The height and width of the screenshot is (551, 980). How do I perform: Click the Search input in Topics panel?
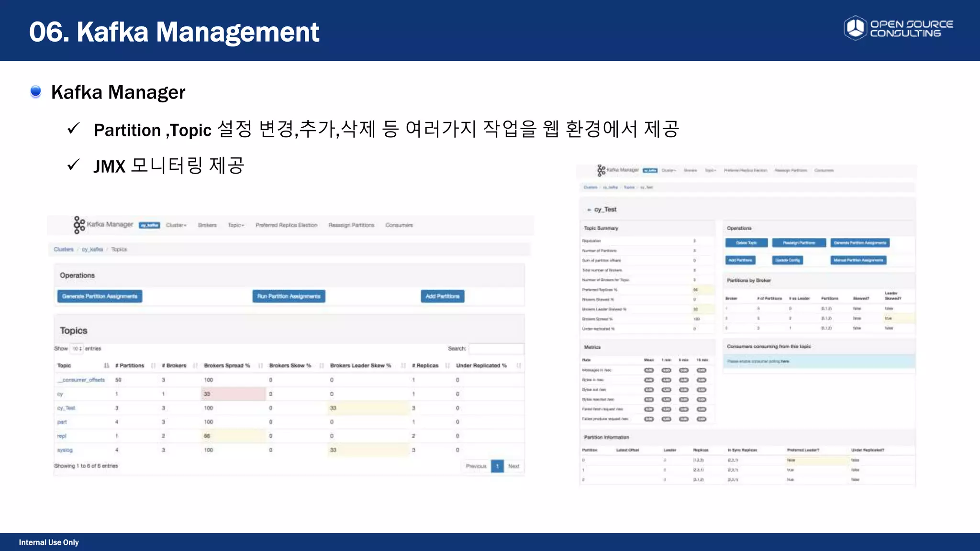pyautogui.click(x=496, y=349)
